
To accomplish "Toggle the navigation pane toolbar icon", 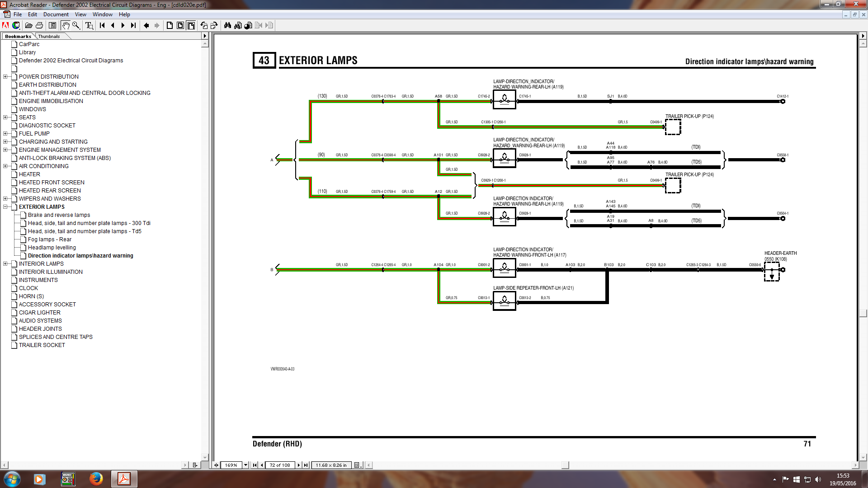I will coord(52,25).
